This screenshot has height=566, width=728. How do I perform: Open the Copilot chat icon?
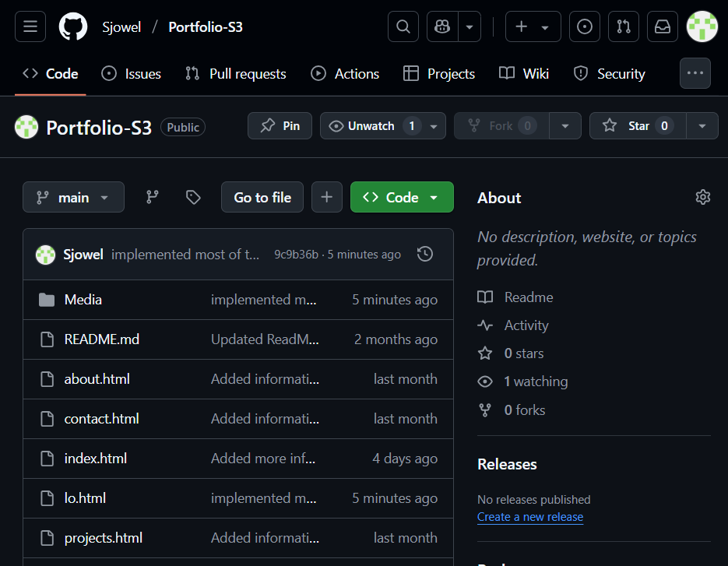coord(442,27)
